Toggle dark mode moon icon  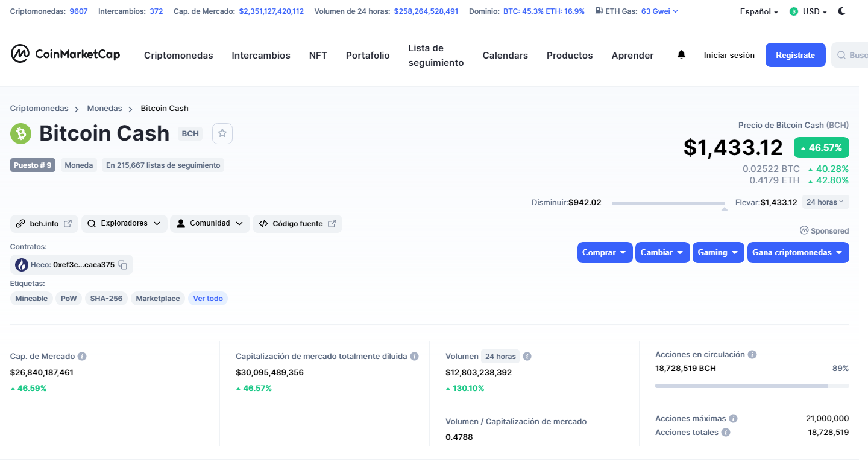coord(842,11)
